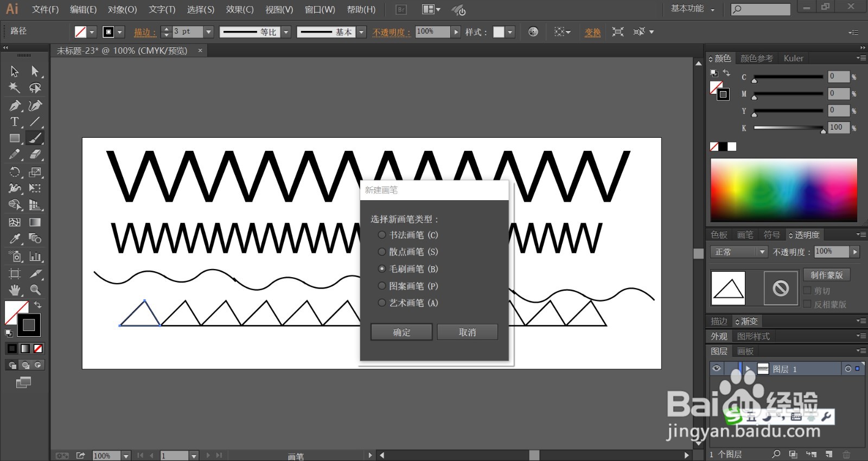Open the 基本 brush definition dropdown
This screenshot has width=868, height=461.
[361, 32]
